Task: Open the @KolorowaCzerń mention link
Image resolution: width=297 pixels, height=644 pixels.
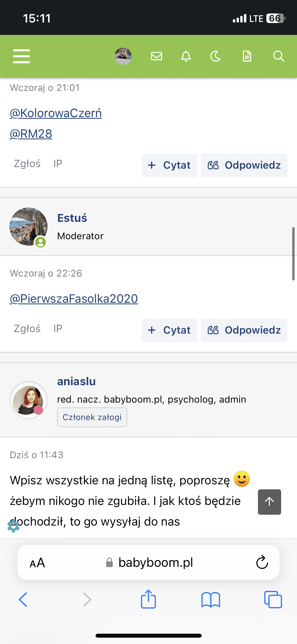Action: pos(56,113)
